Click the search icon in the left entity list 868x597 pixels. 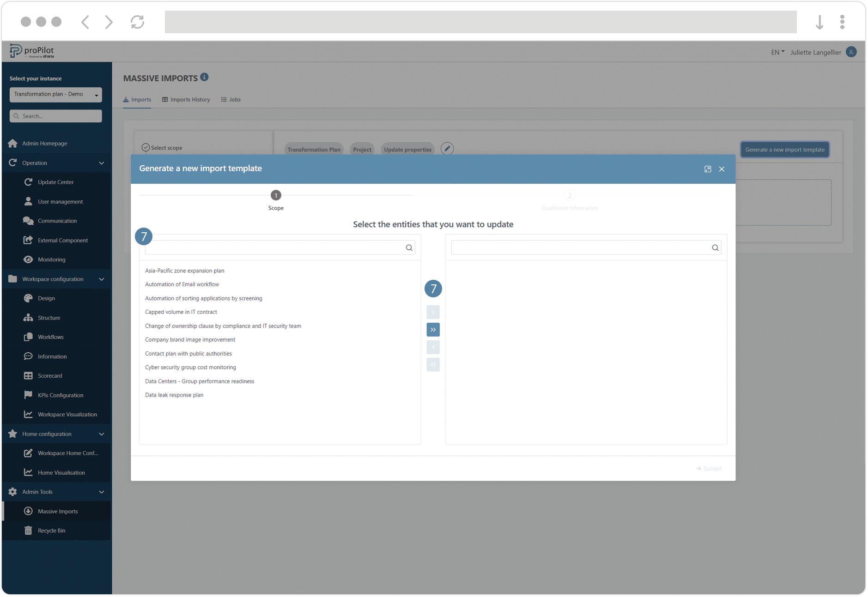409,248
